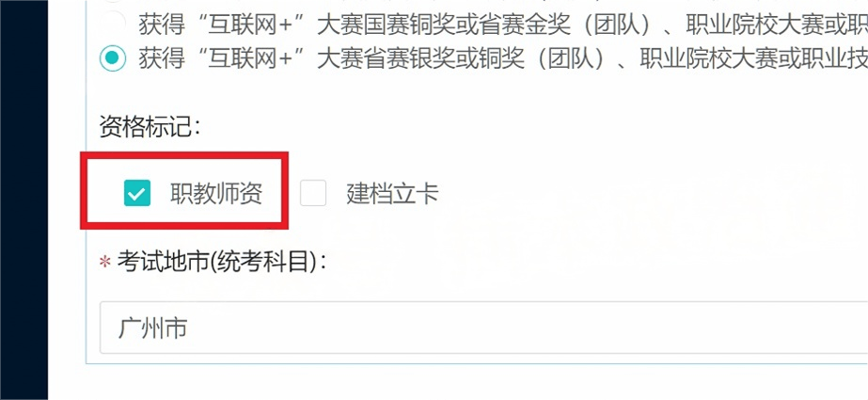Uncheck the 职教师资 checkbox
Image resolution: width=868 pixels, height=400 pixels.
click(x=136, y=193)
